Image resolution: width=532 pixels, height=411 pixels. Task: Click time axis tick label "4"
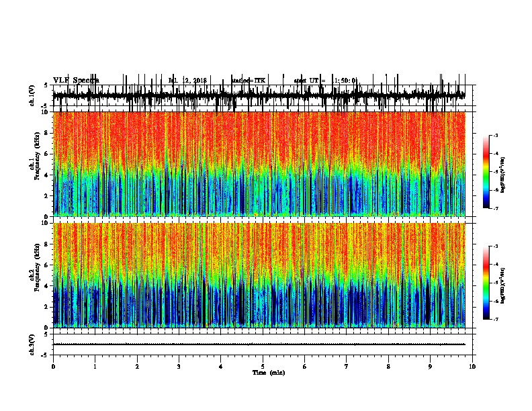pyautogui.click(x=221, y=366)
